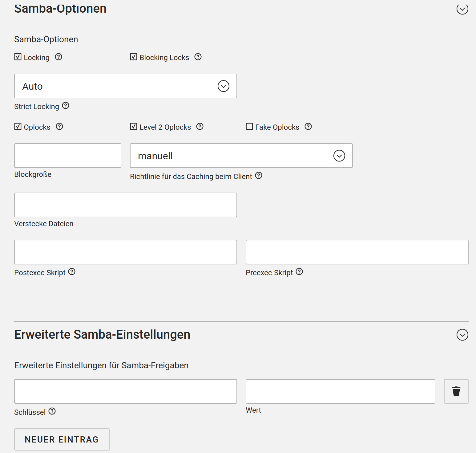Open help for Level 2 Oplocks
Image resolution: width=476 pixels, height=453 pixels.
pos(200,126)
